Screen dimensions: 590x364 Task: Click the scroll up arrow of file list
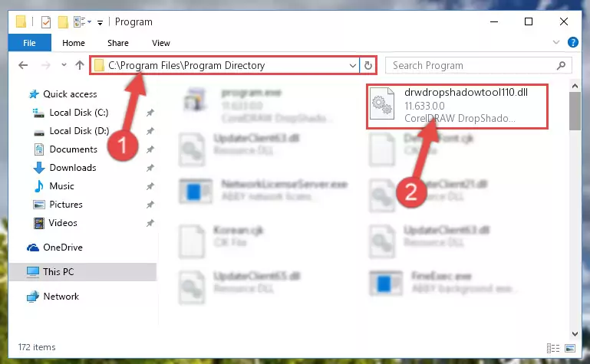click(x=575, y=86)
